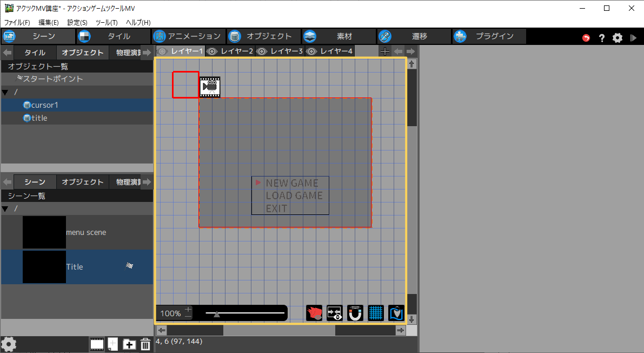The image size is (644, 353).
Task: Collapse the scene list root folder
Action: click(x=5, y=208)
